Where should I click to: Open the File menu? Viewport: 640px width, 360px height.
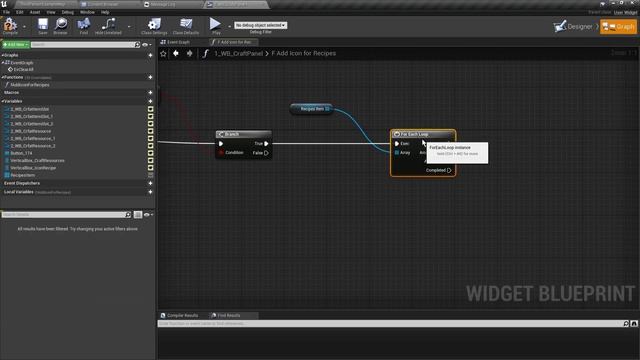[7, 12]
